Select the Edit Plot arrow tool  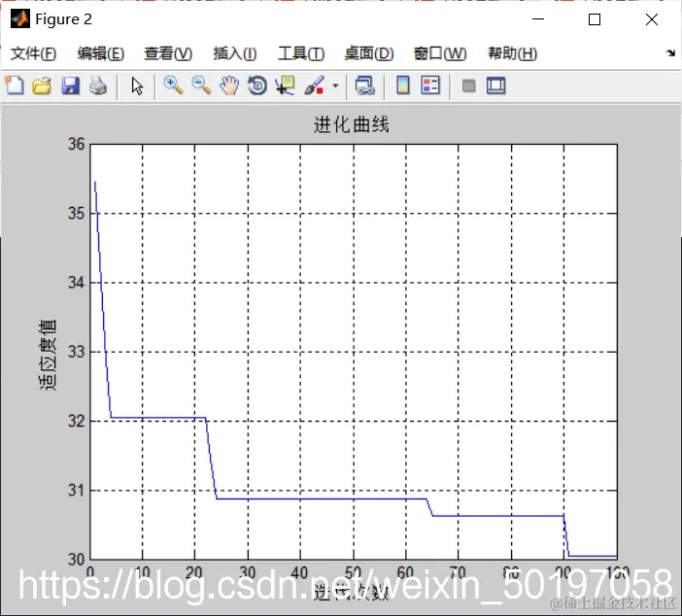tap(137, 86)
